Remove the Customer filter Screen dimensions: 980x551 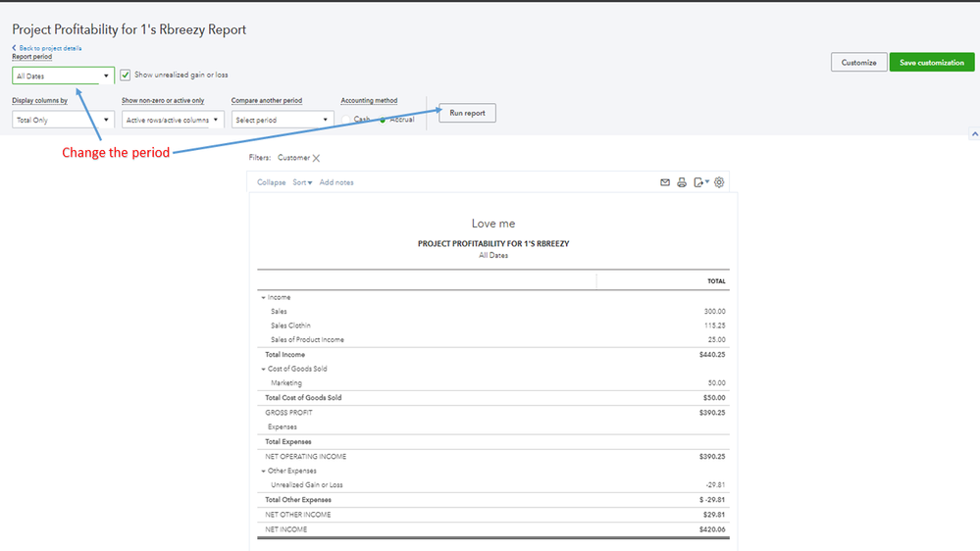coord(316,158)
